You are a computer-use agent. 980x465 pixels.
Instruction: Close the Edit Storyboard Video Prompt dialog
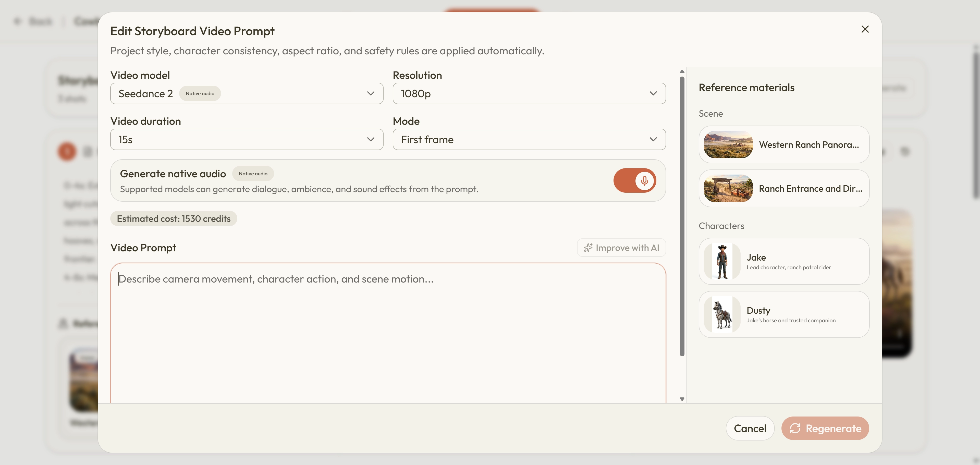(x=865, y=29)
